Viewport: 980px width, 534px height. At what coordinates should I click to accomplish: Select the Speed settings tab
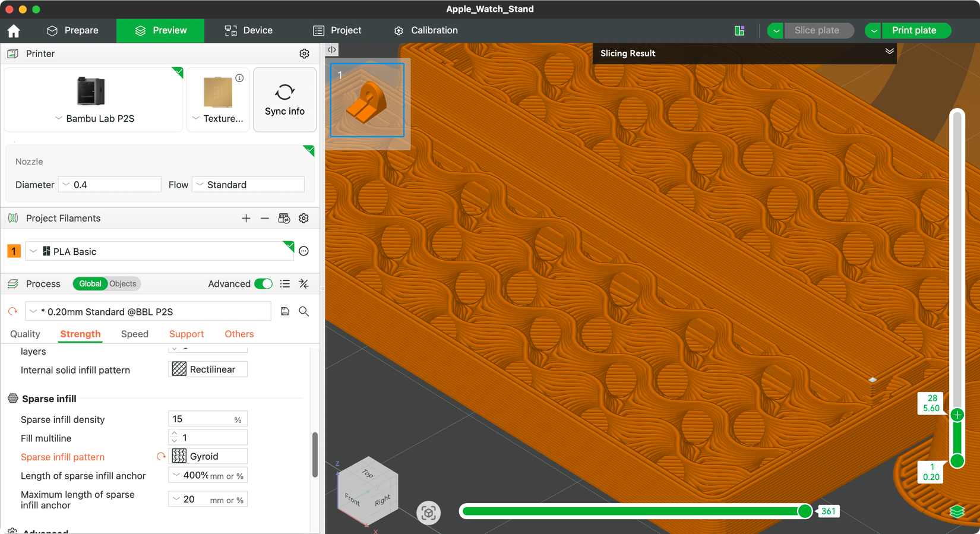tap(135, 334)
